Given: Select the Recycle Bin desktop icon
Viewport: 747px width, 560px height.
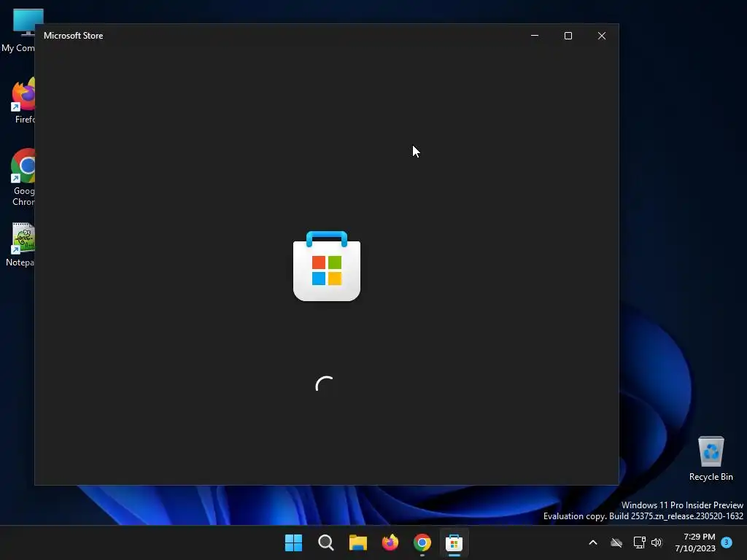Looking at the screenshot, I should pos(711,459).
